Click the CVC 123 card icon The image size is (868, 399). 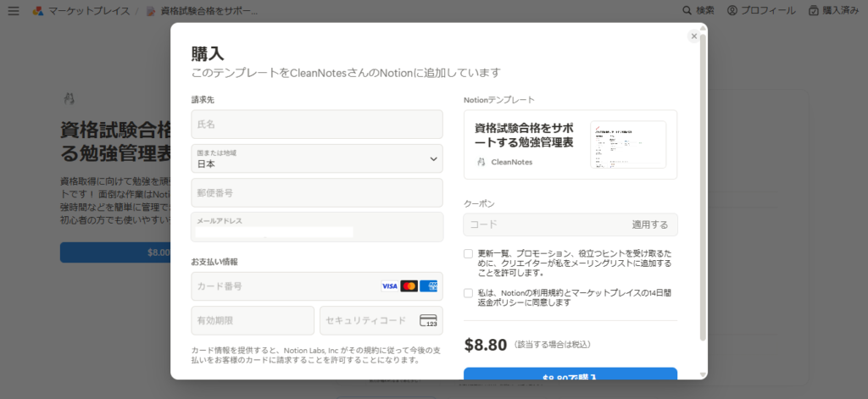click(x=428, y=320)
